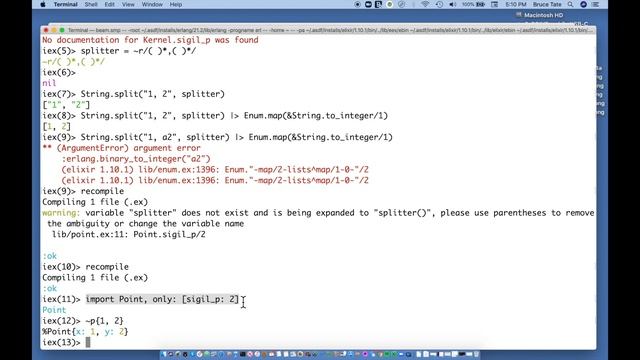Click the ~p{1, 2} command line
640x360 pixels.
tap(104, 321)
